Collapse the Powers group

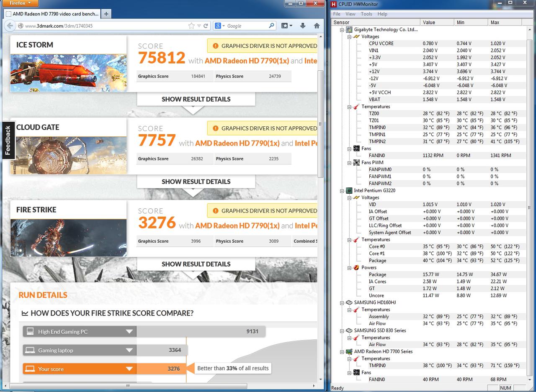click(x=349, y=268)
